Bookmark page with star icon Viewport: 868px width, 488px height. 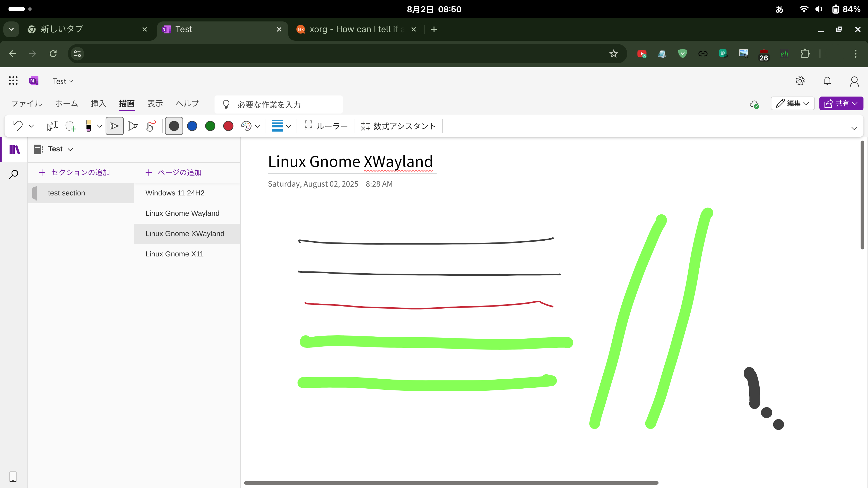click(x=614, y=54)
